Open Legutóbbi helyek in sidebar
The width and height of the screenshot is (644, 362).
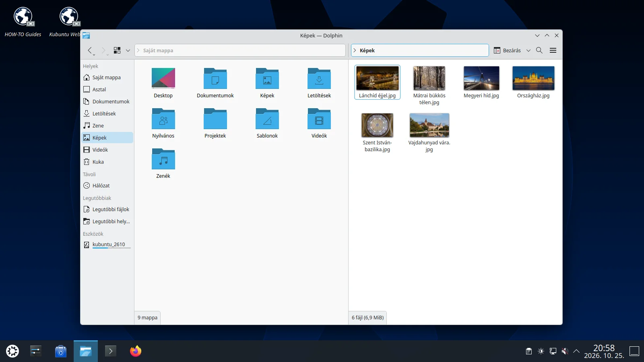107,221
